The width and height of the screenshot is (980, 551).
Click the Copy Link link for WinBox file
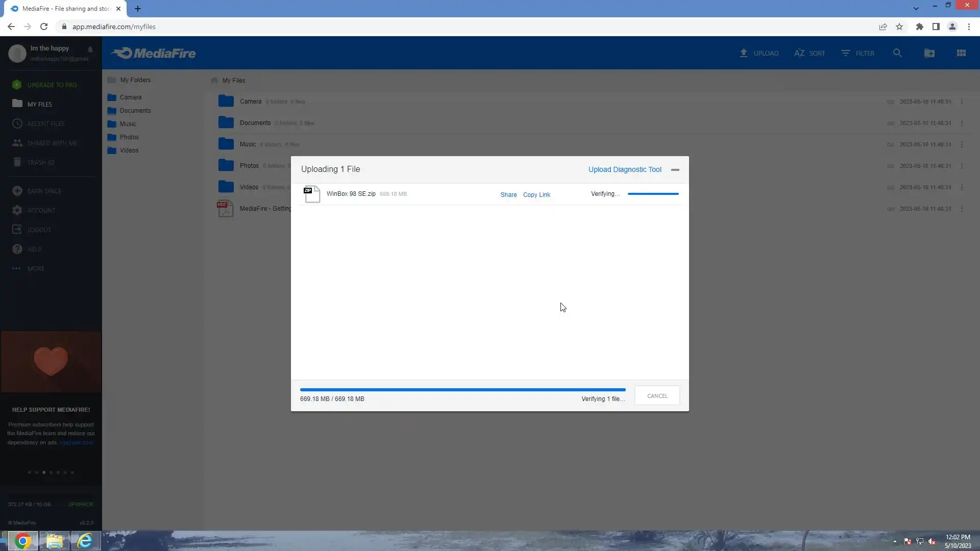click(x=536, y=195)
